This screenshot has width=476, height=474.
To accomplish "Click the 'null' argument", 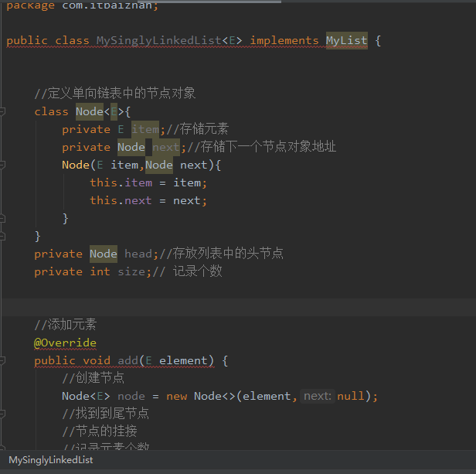I will tap(351, 396).
